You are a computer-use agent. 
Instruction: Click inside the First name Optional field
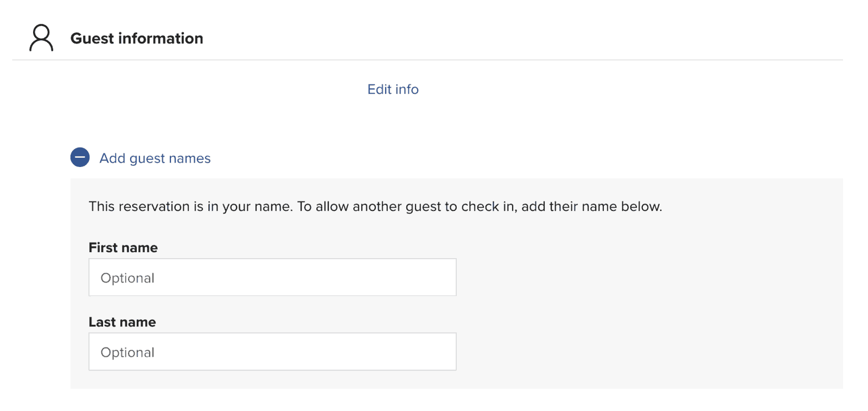(271, 277)
